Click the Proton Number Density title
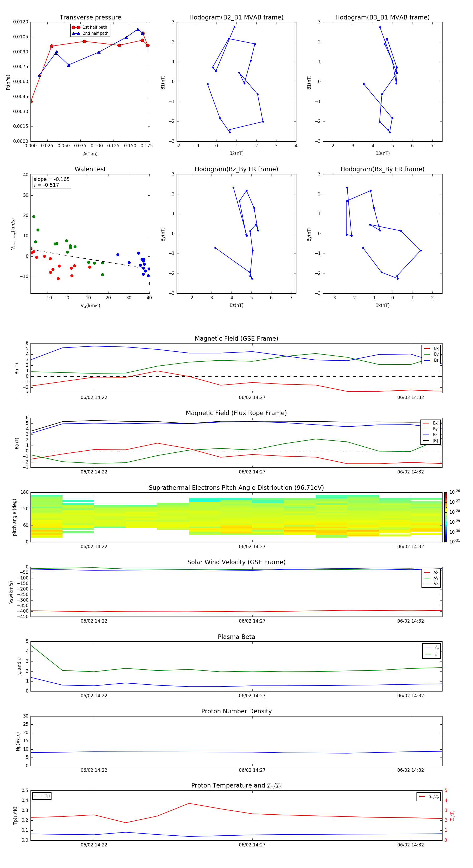This screenshot has width=473, height=868. pos(236,711)
